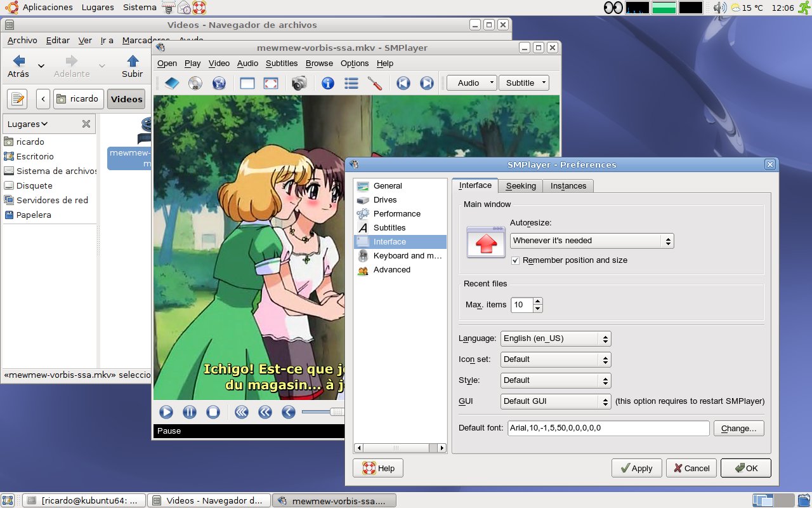
Task: Click the Play button in control bar
Action: coord(166,412)
